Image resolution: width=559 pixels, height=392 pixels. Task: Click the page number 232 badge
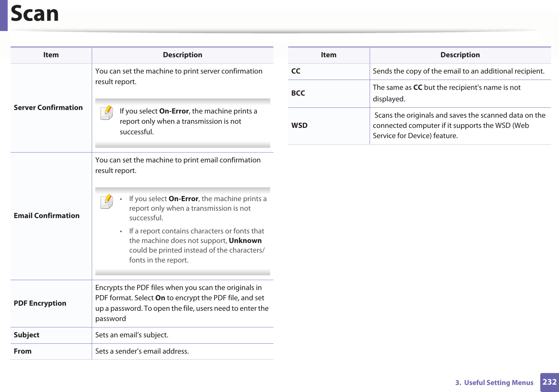[549, 382]
